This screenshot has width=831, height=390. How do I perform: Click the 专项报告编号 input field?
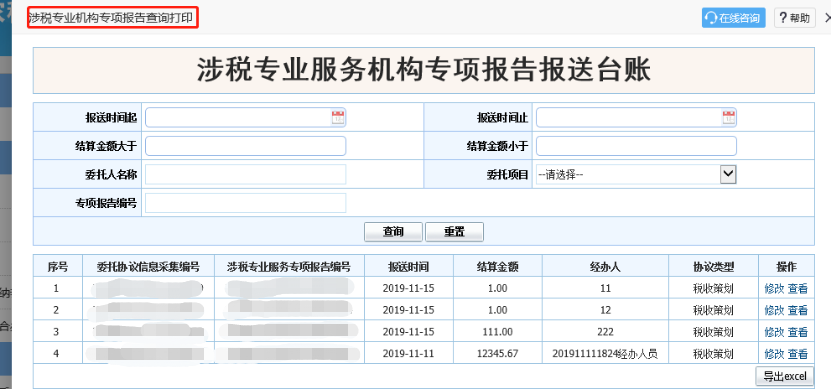(x=245, y=203)
